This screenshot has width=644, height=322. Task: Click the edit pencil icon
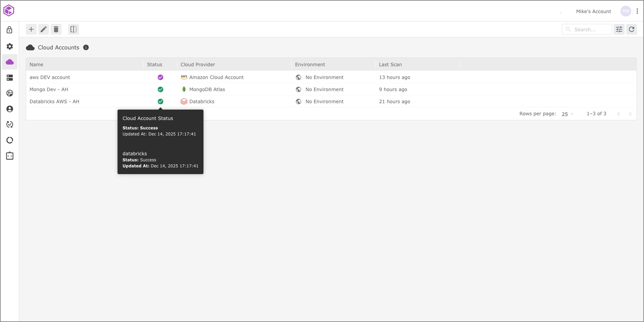(44, 29)
